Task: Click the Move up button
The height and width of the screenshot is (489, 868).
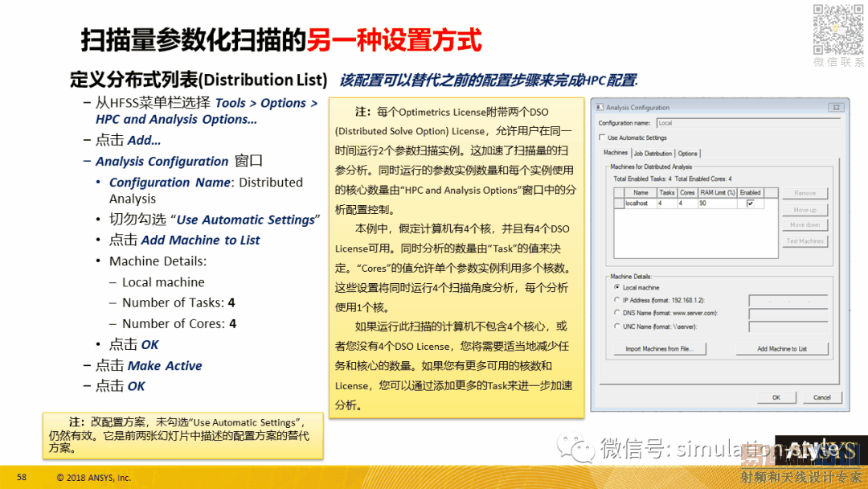Action: [x=805, y=210]
